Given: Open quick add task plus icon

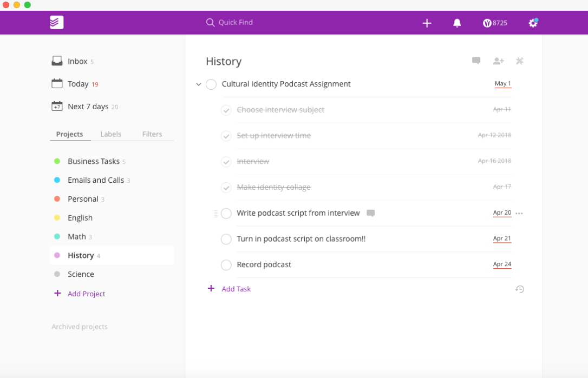Looking at the screenshot, I should click(427, 23).
